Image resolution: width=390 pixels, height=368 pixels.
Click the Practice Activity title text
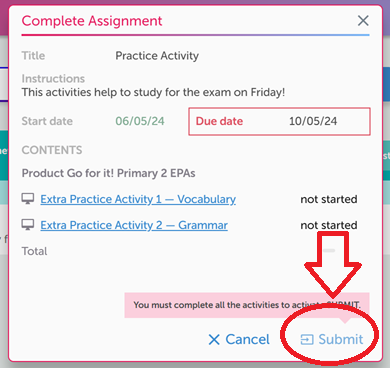(x=157, y=56)
